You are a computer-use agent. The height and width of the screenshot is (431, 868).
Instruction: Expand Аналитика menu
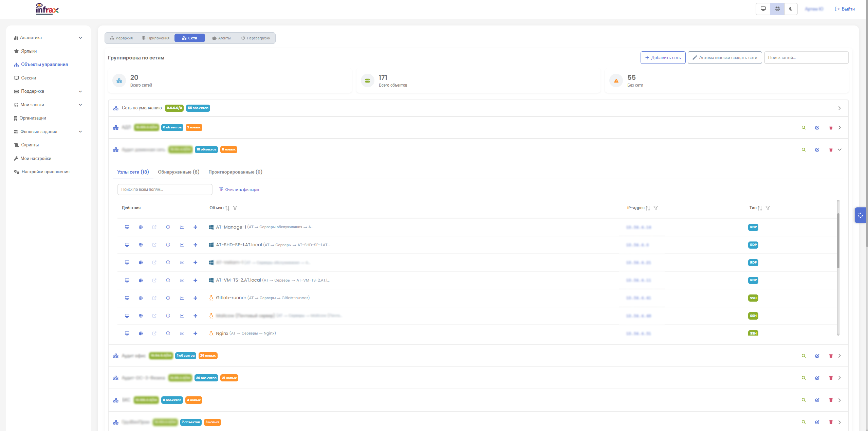48,38
